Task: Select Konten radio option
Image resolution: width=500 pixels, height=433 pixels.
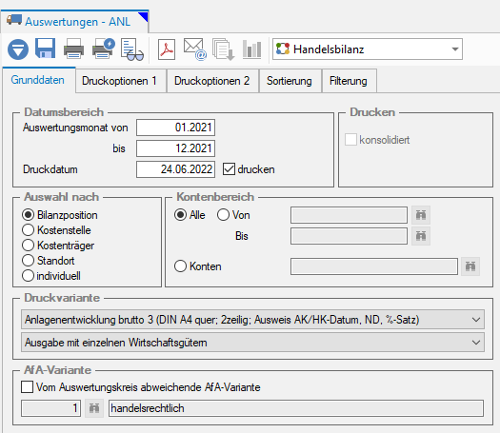Action: coord(180,266)
